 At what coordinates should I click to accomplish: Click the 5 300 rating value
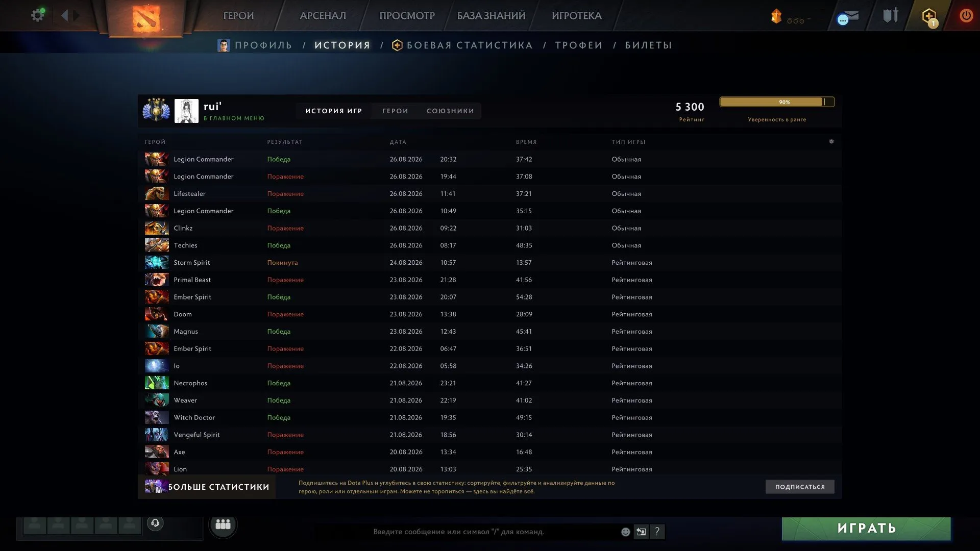690,107
